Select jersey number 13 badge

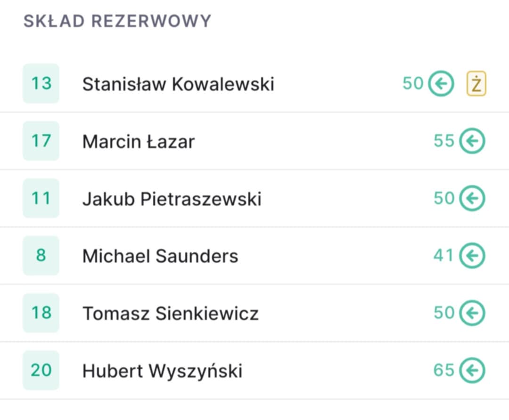41,83
